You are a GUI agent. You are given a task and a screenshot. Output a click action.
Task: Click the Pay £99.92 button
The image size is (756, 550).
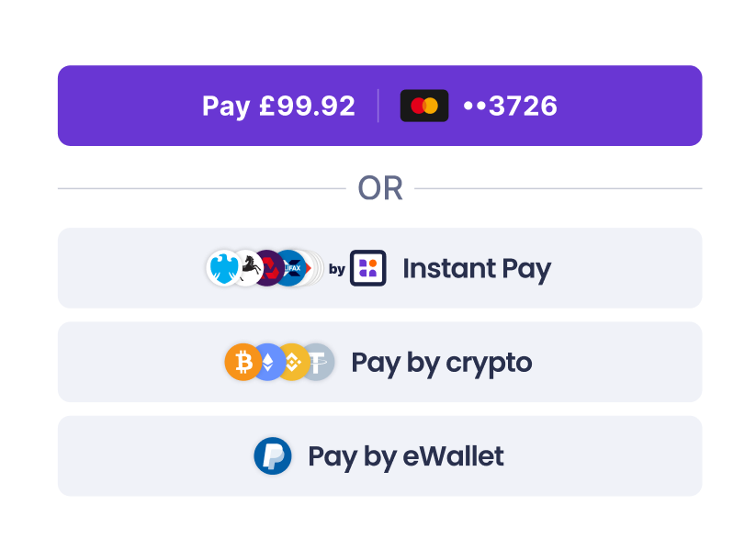[x=379, y=106]
